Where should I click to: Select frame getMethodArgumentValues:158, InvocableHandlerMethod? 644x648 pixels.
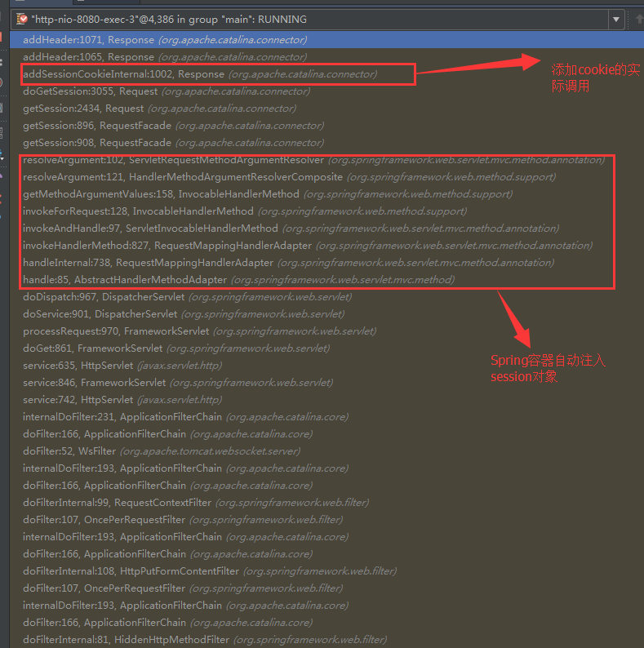coord(326,194)
